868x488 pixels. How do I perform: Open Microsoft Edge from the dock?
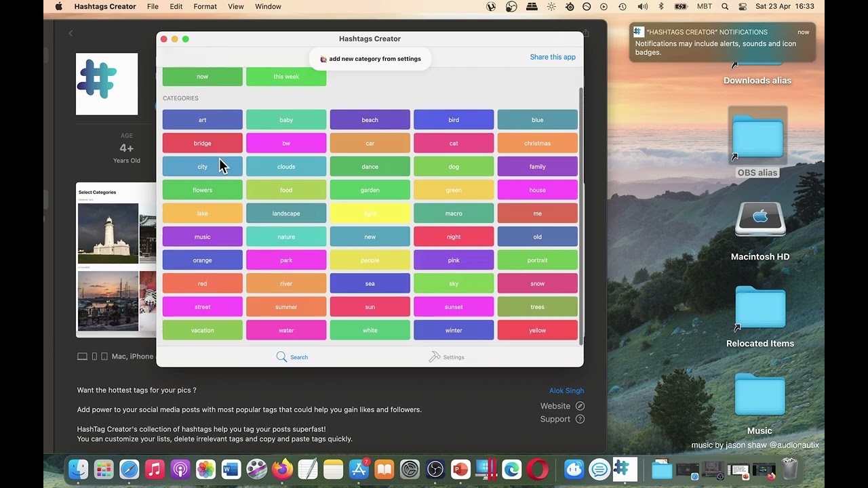[x=511, y=469]
